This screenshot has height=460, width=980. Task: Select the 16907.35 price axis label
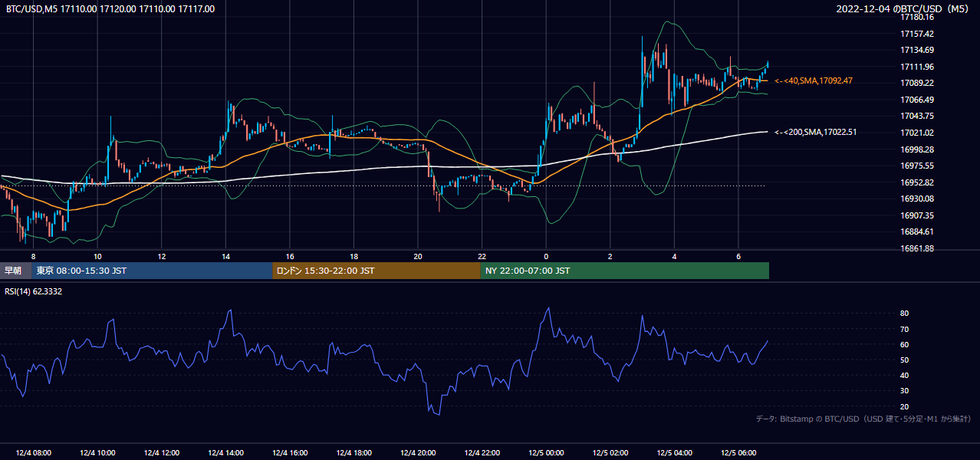(x=916, y=215)
